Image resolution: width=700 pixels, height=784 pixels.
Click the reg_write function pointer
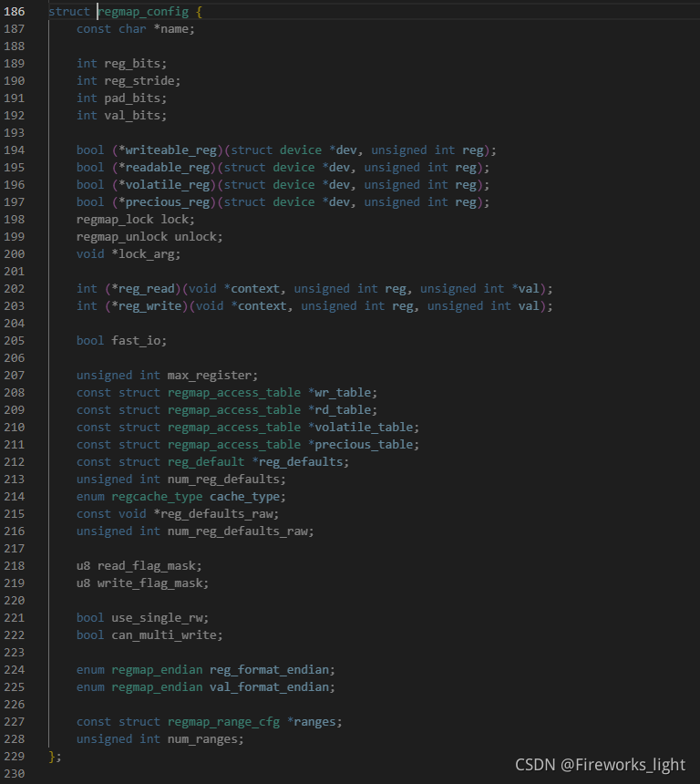[150, 306]
